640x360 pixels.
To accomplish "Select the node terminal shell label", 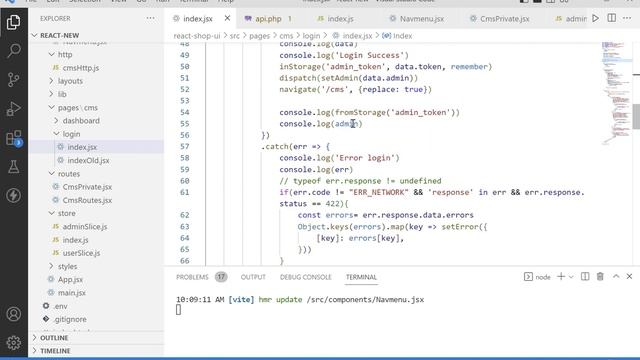I will [x=537, y=277].
